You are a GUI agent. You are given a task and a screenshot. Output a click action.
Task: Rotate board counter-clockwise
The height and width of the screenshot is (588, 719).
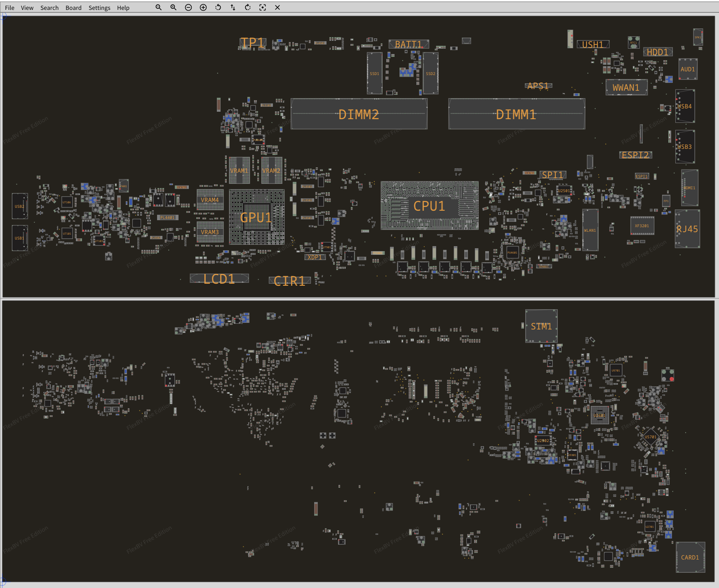click(218, 7)
